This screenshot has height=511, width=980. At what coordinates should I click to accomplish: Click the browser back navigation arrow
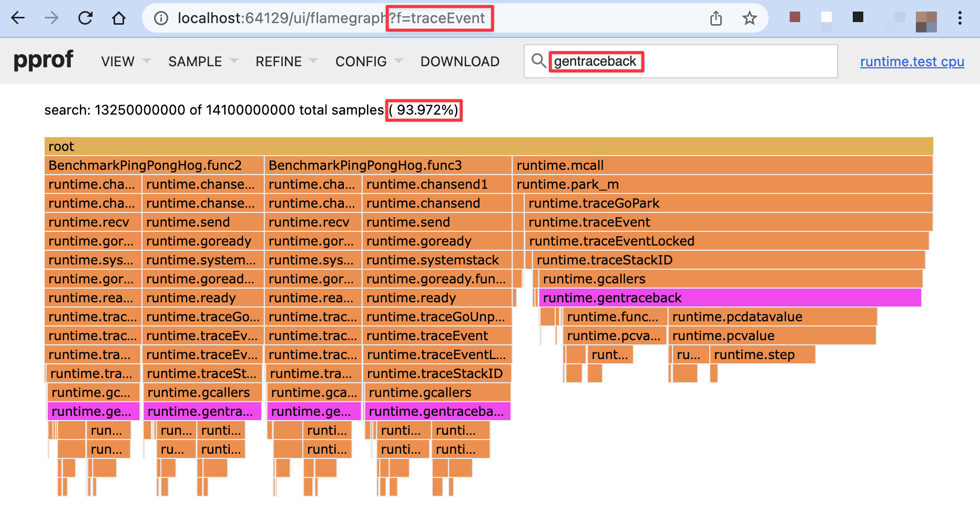(18, 18)
